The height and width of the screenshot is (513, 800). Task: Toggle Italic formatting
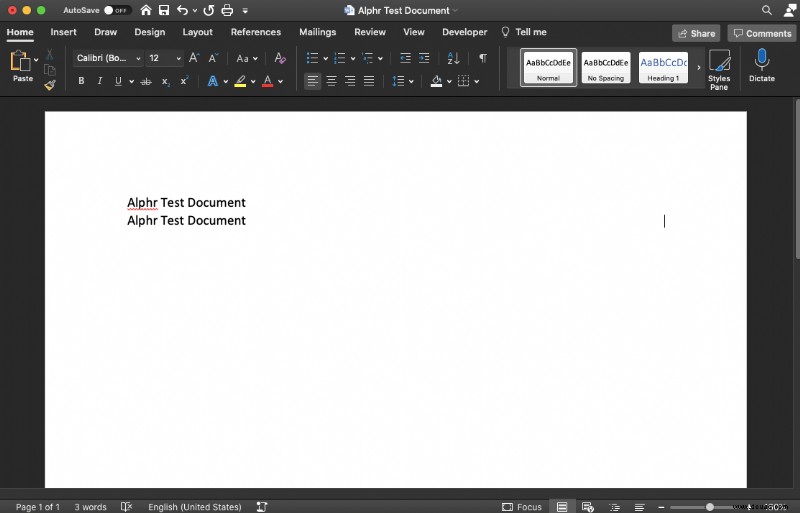coord(99,81)
